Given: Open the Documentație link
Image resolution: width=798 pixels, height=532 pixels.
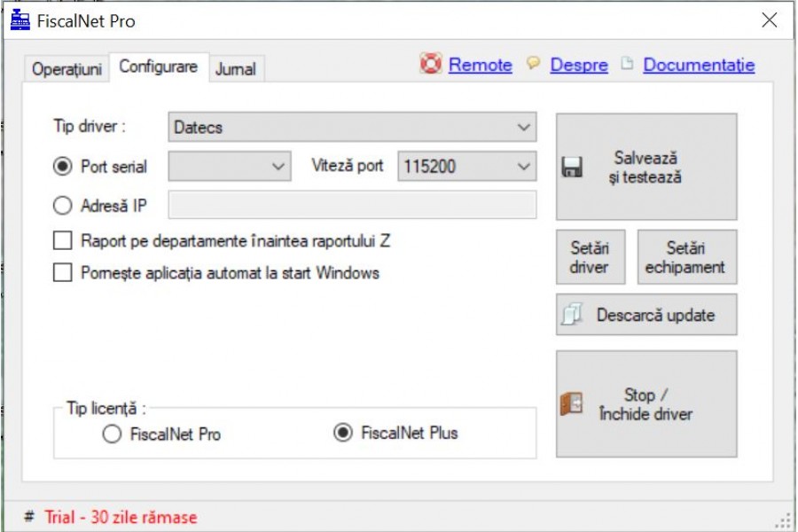Looking at the screenshot, I should (x=699, y=65).
